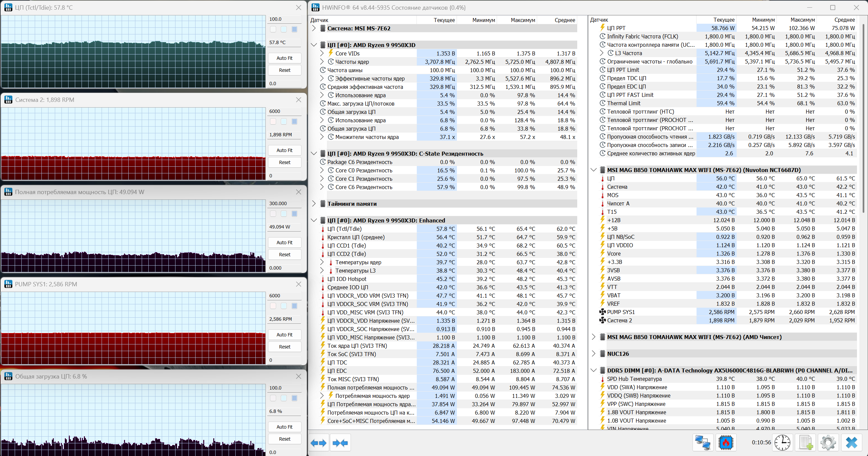Click the Среднее column header in the right panel

pos(844,20)
